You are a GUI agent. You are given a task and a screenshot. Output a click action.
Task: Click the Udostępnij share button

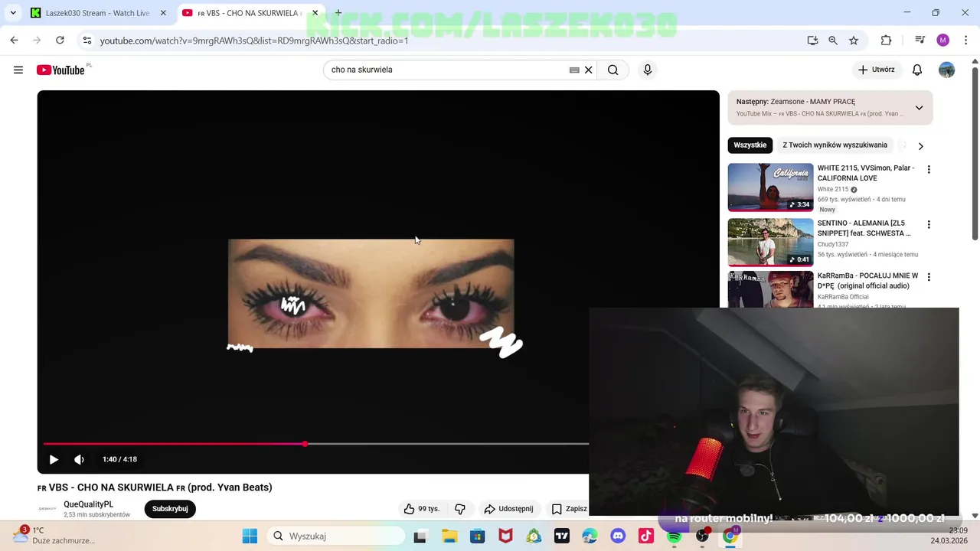tap(508, 509)
